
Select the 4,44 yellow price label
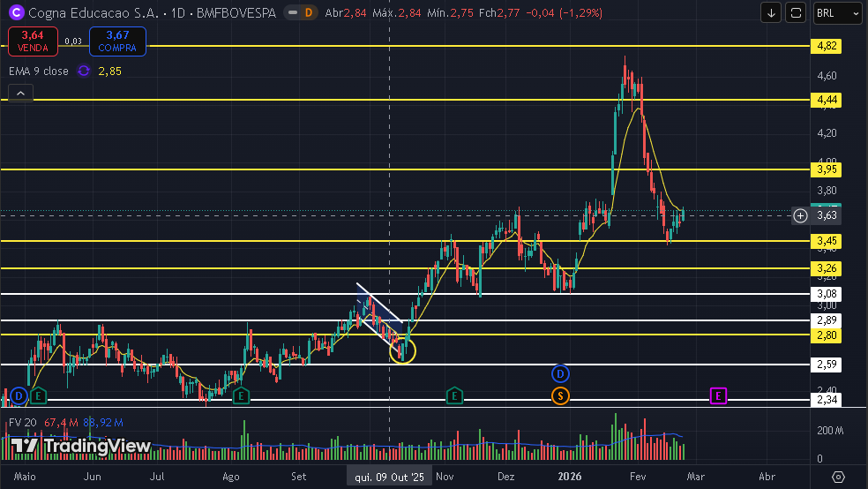(827, 100)
